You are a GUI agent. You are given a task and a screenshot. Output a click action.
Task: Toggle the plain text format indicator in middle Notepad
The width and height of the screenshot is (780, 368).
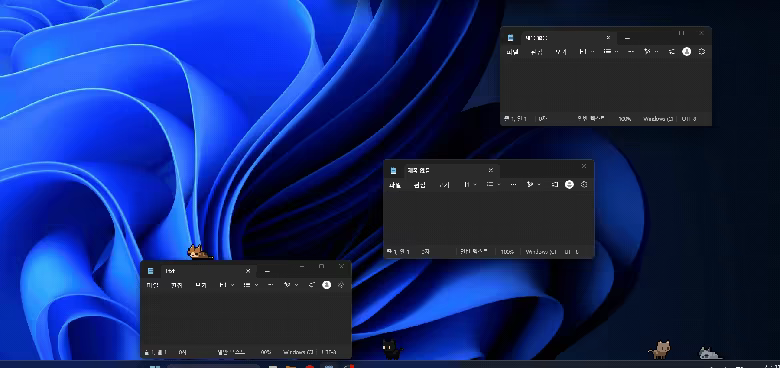(474, 252)
